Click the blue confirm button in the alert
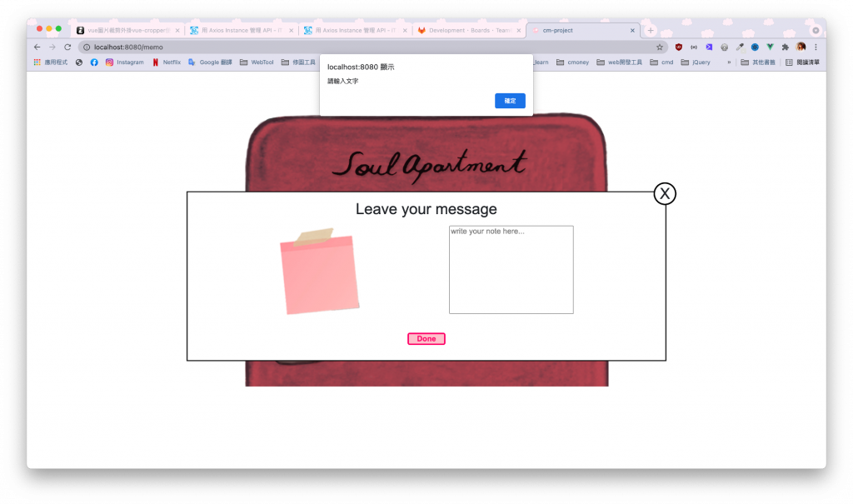Viewport: 853px width, 504px height. [510, 101]
